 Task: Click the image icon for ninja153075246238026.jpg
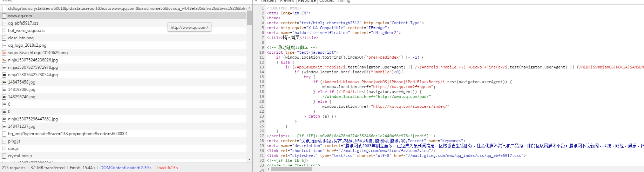tap(4, 60)
